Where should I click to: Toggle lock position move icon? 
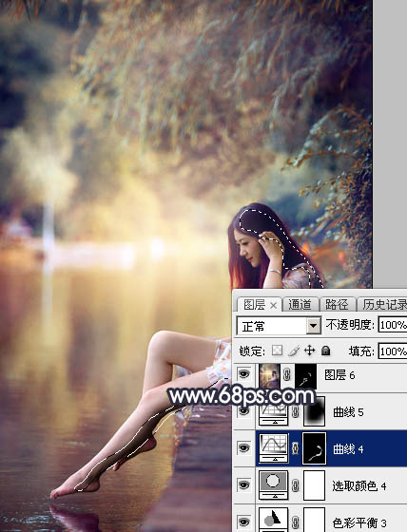click(309, 351)
